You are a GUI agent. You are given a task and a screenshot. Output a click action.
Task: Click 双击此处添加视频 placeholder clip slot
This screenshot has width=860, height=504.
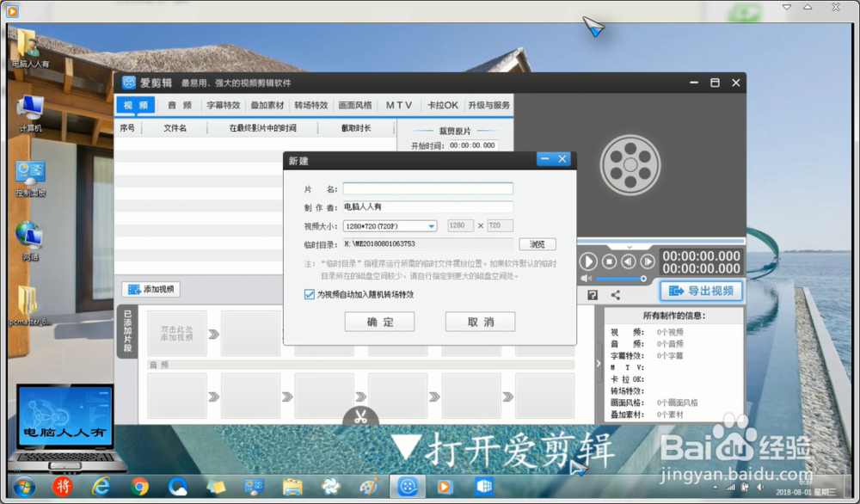(x=176, y=334)
